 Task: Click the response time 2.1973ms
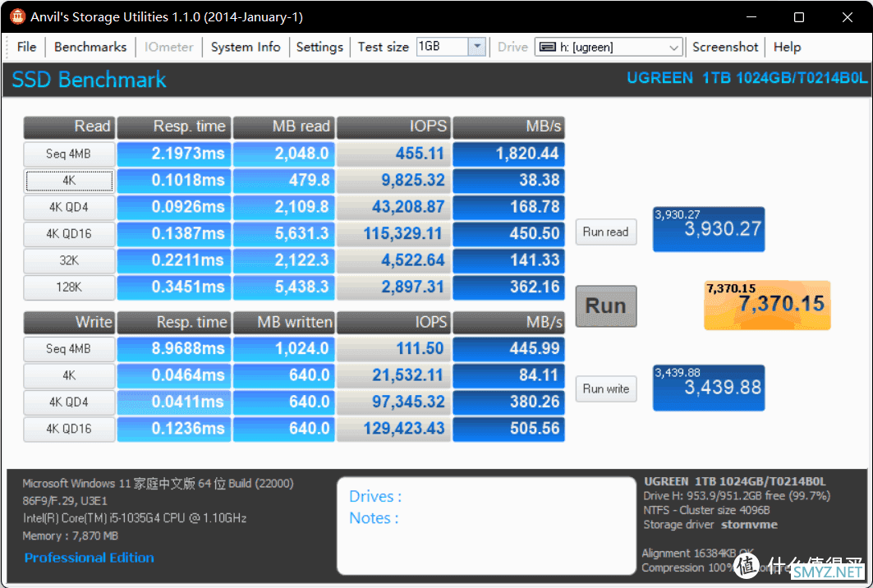tap(174, 154)
